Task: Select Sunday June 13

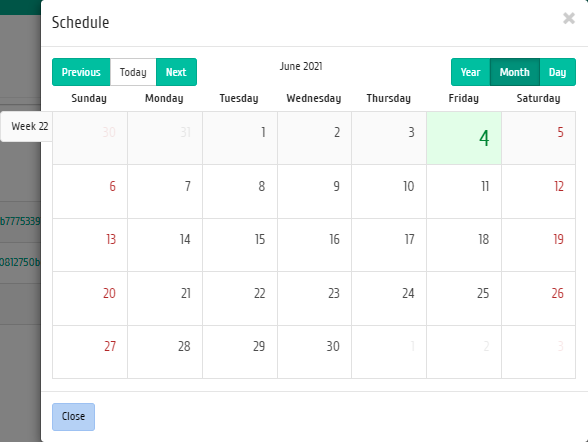Action: pos(90,245)
